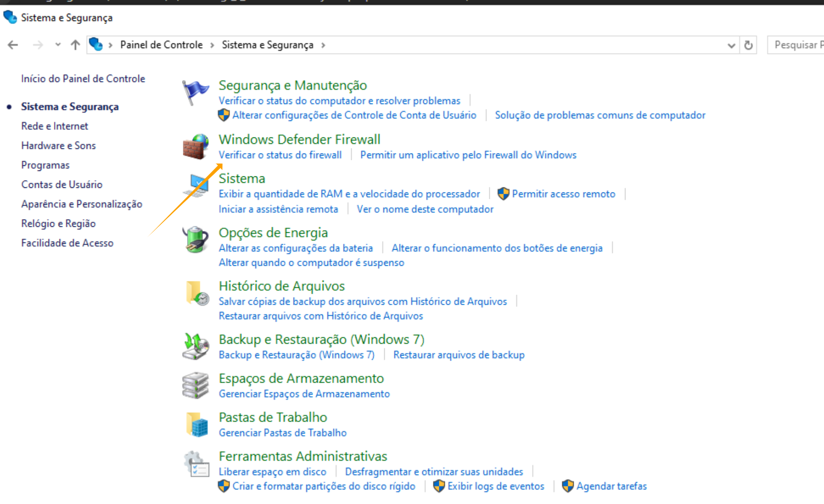
Task: Click the Espaços de Armazenamento drives icon
Action: click(196, 385)
